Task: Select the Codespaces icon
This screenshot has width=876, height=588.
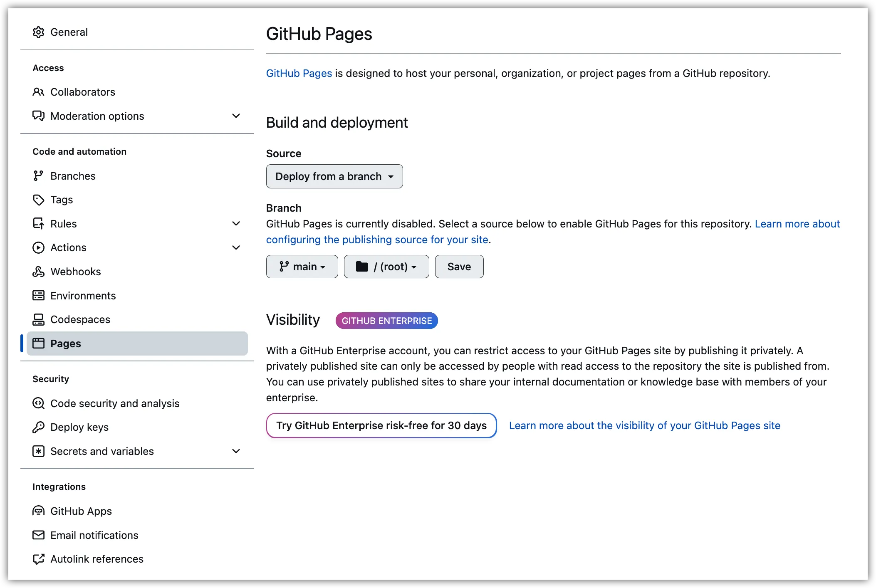Action: [x=38, y=319]
